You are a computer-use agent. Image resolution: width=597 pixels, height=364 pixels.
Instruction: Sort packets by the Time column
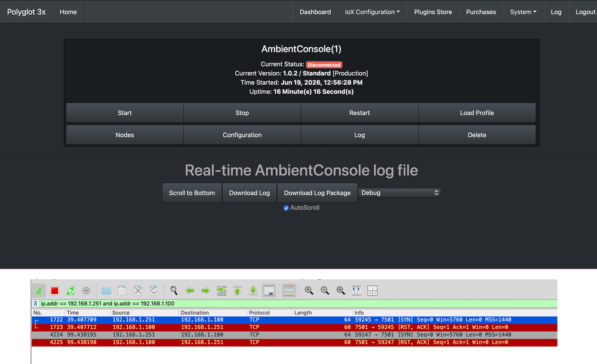pos(88,313)
